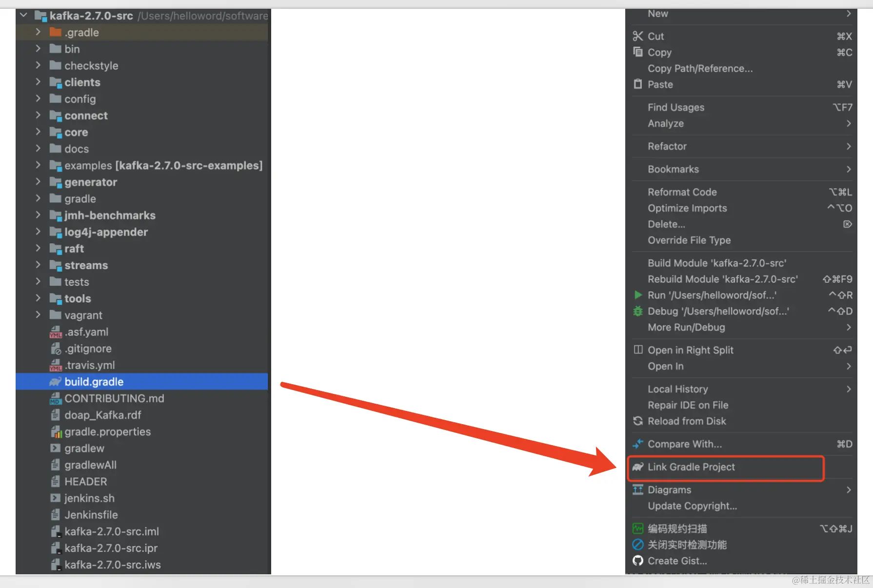Select the HEADER file
This screenshot has width=873, height=588.
[142, 481]
